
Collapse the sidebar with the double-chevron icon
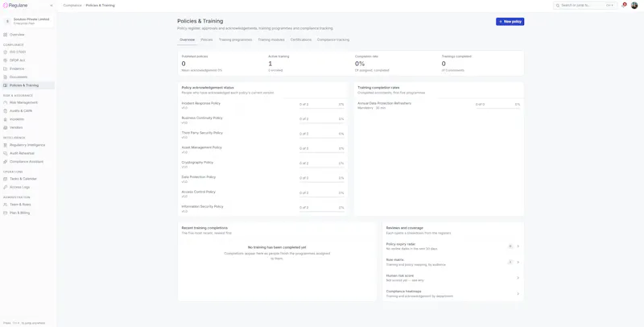[52, 6]
